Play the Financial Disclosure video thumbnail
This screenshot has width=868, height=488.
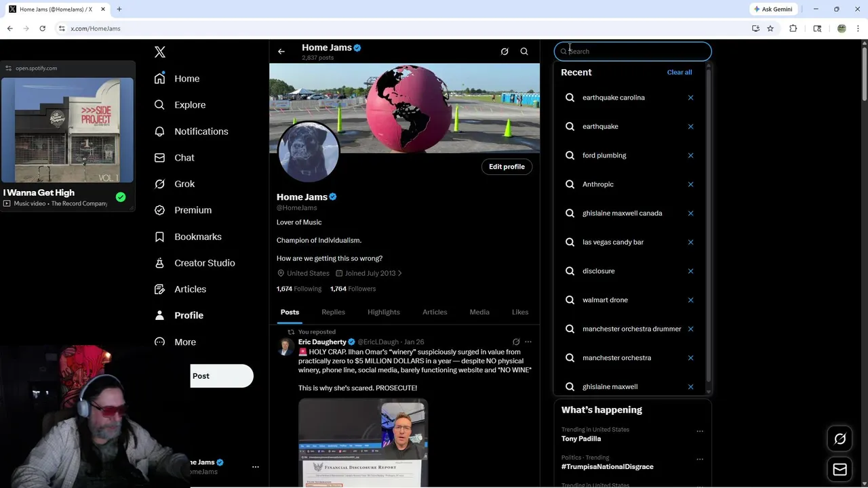click(x=363, y=443)
